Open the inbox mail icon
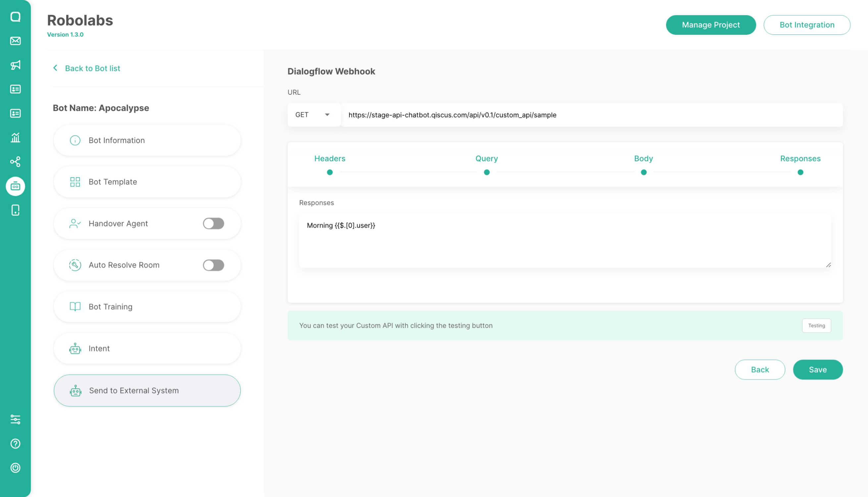868x497 pixels. pyautogui.click(x=15, y=41)
